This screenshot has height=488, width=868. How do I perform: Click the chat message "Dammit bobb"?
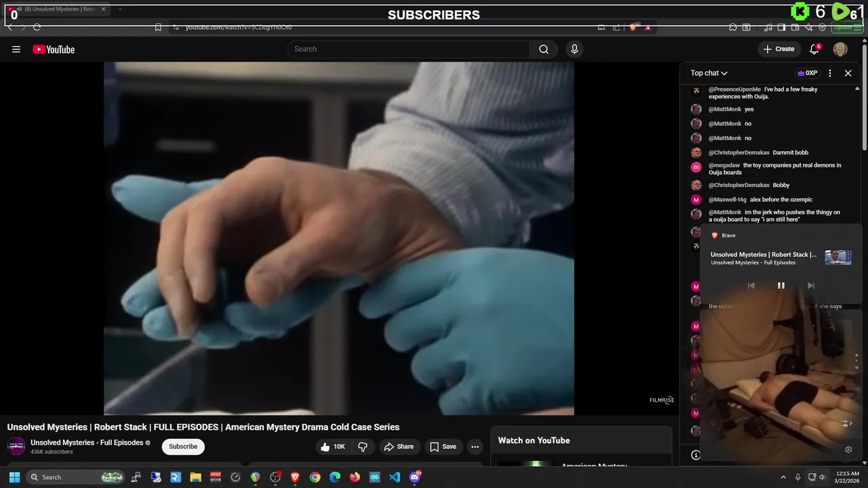[791, 152]
